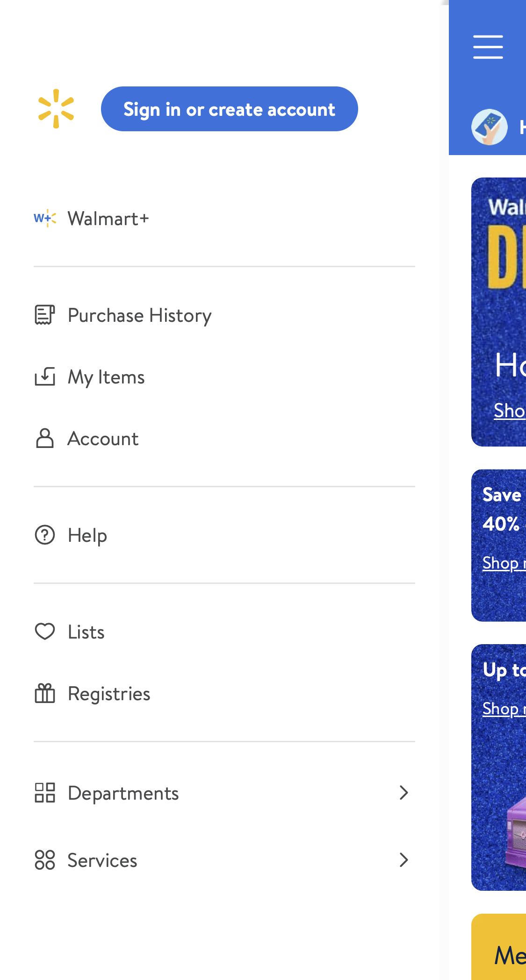Click the Help question mark icon
526x980 pixels.
(45, 535)
